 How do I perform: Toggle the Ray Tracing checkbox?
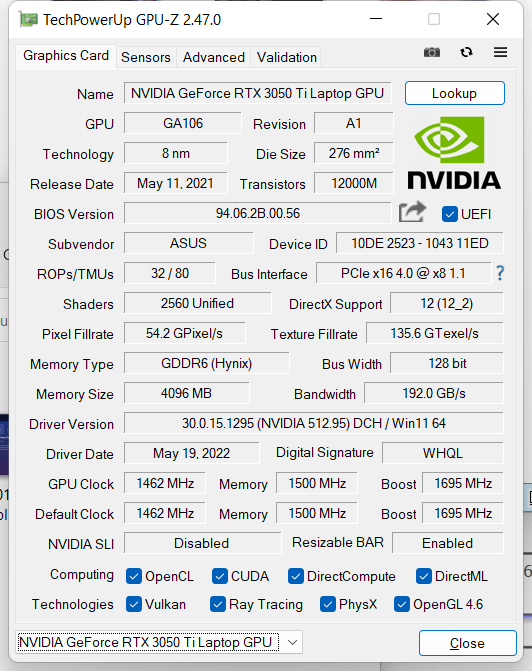[x=217, y=604]
